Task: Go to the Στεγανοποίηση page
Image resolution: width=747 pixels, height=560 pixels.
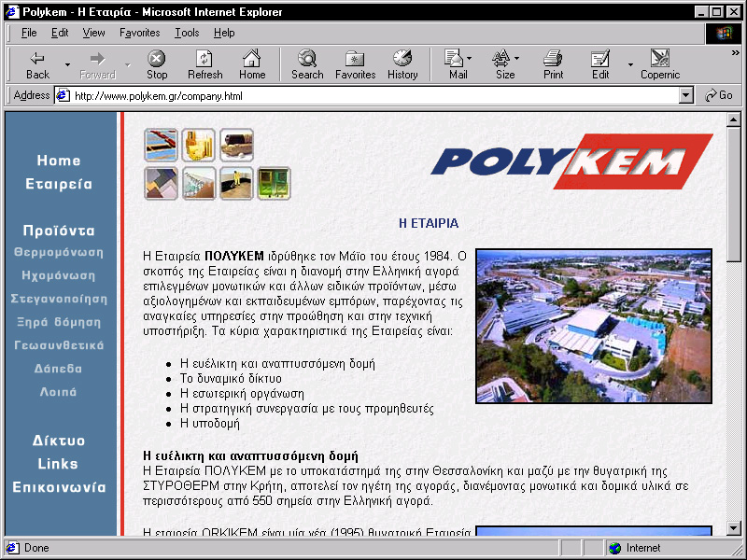Action: coord(59,299)
